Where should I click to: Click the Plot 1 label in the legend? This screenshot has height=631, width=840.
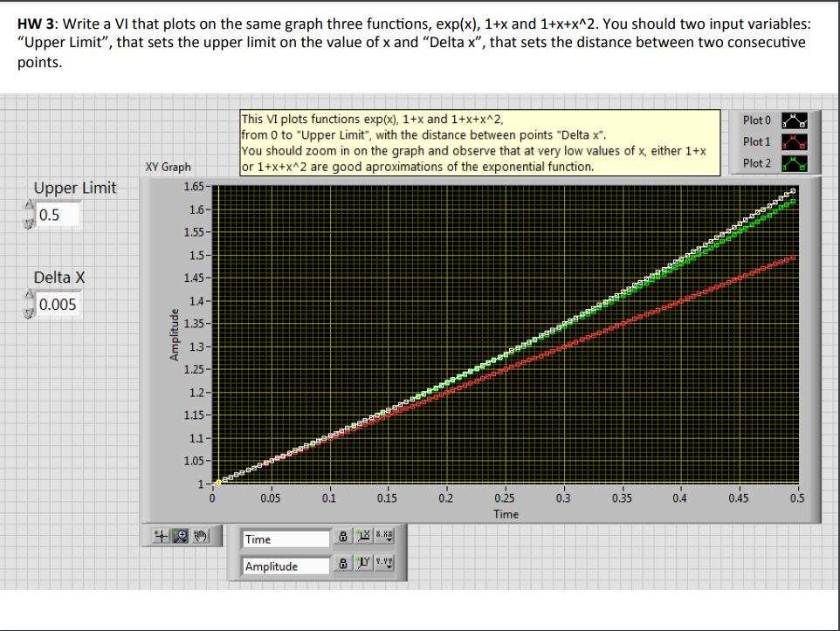pos(756,141)
